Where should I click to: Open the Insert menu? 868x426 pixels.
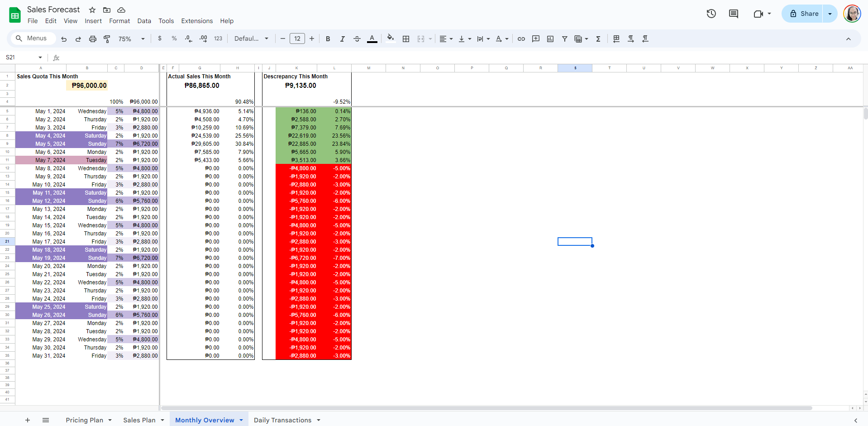tap(93, 21)
